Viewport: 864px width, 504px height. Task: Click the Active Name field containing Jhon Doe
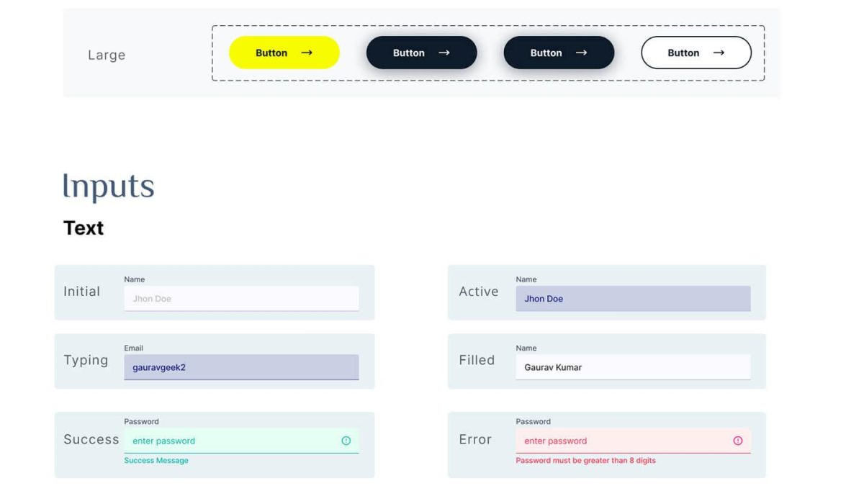tap(633, 299)
